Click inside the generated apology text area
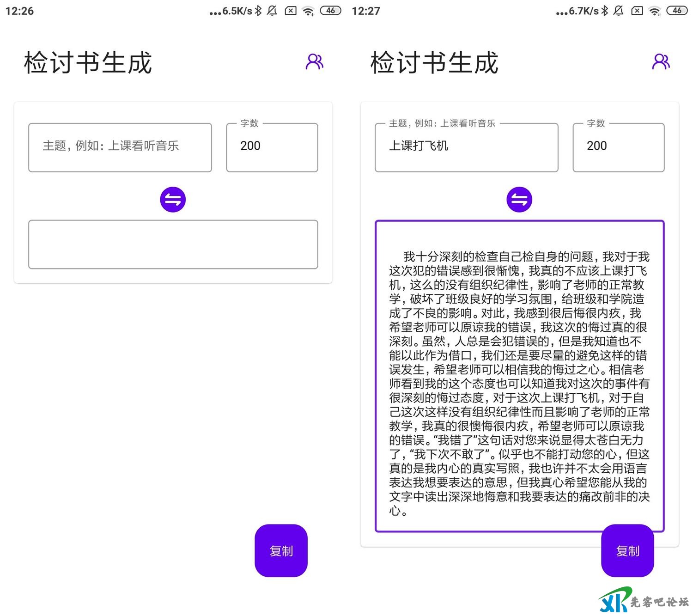693x616 pixels. (x=519, y=377)
